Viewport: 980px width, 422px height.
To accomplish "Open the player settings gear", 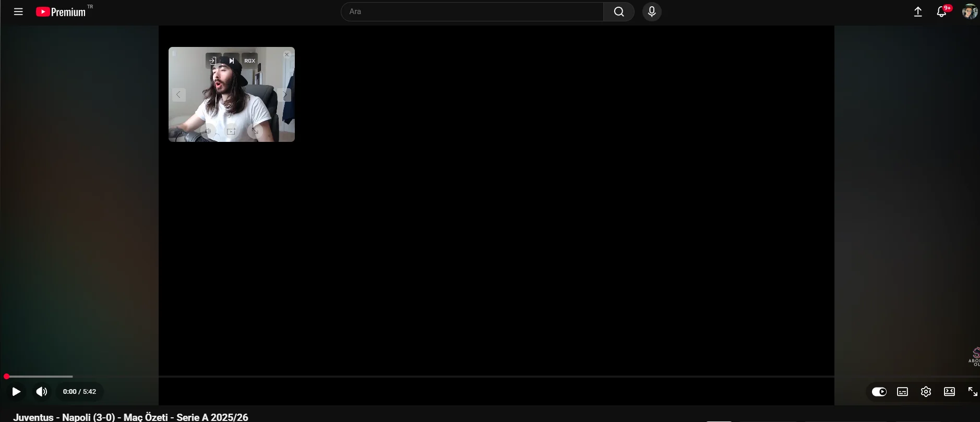I will click(x=926, y=392).
